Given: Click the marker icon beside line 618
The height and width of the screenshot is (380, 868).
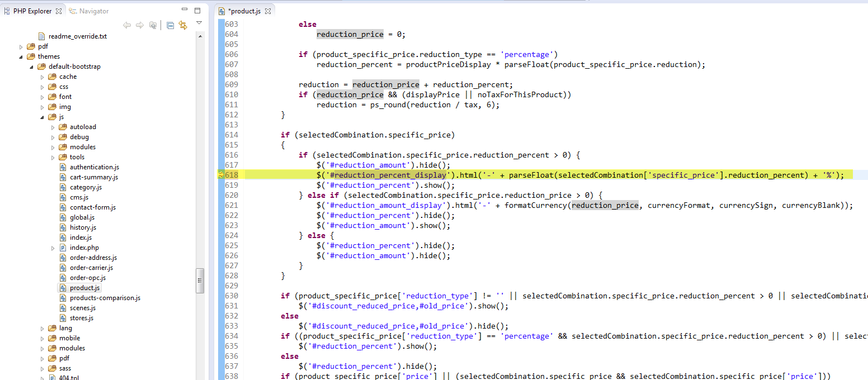Looking at the screenshot, I should [x=220, y=175].
